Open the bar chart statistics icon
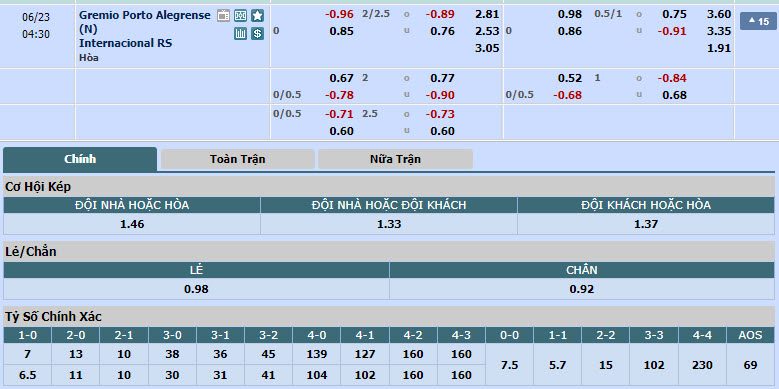This screenshot has width=779, height=389. pos(240,34)
